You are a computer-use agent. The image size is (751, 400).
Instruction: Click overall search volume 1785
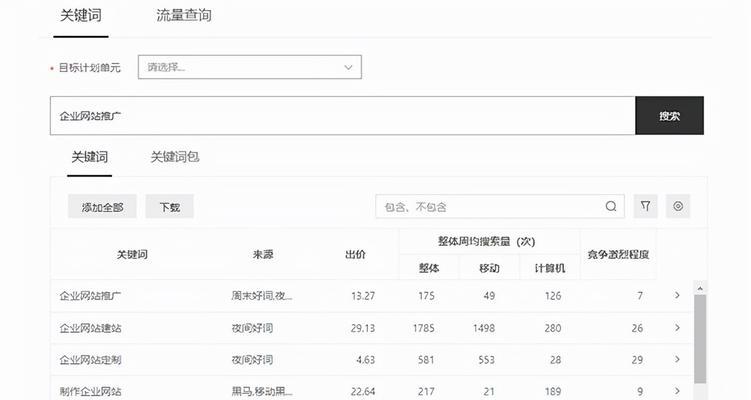(423, 328)
